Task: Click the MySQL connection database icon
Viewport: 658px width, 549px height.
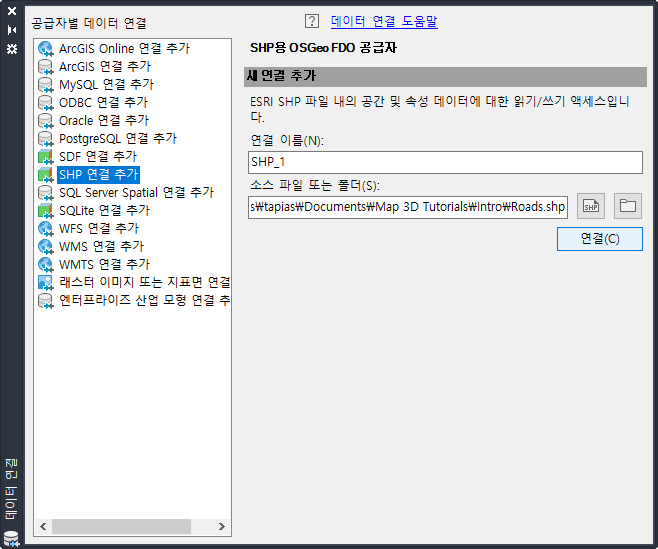Action: (46, 85)
